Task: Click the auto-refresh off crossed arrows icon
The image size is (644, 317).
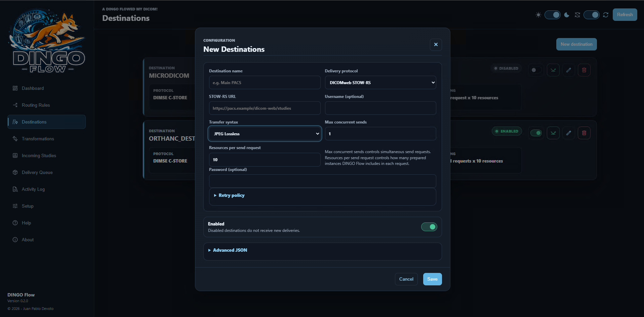Action: tap(577, 15)
